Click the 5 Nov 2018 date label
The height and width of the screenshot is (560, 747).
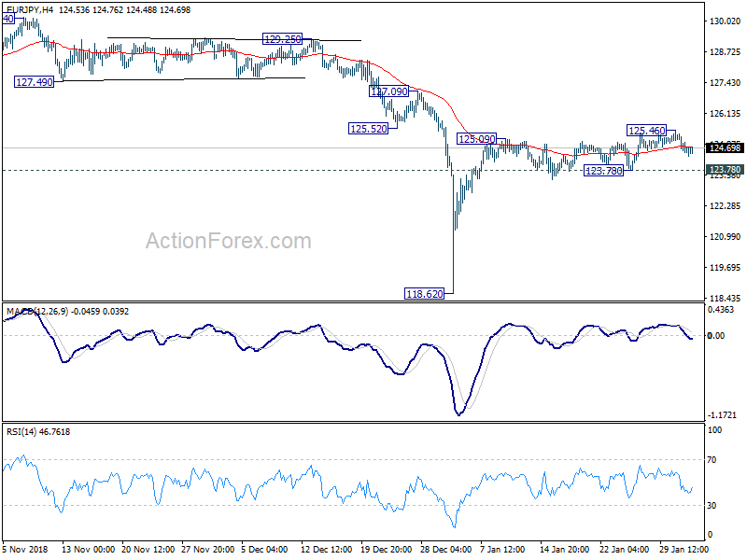tap(25, 550)
